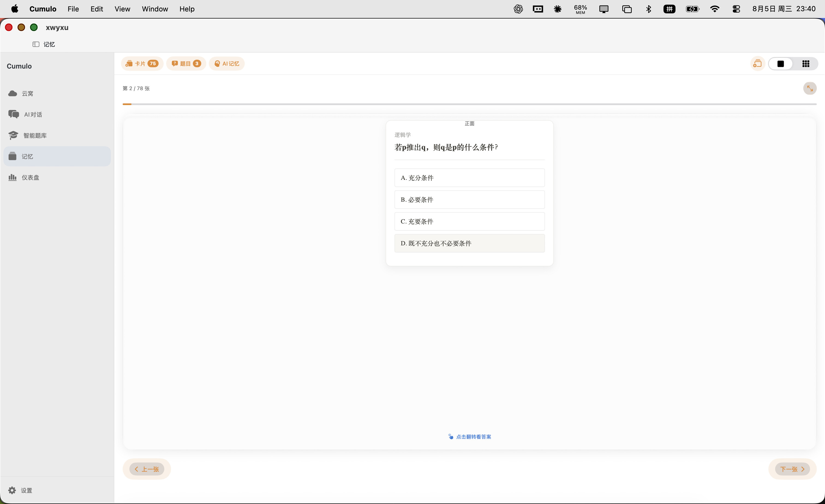
Task: Open the 智能题库 question bank
Action: click(57, 135)
